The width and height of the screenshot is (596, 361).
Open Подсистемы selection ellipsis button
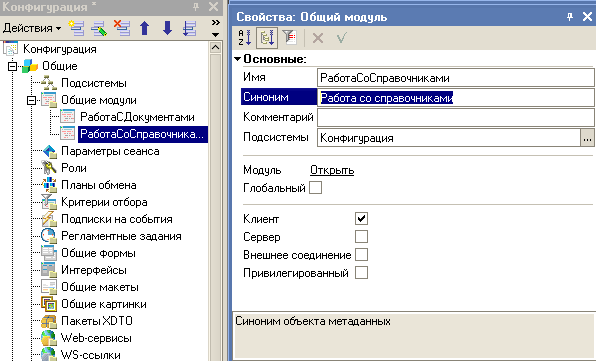587,138
